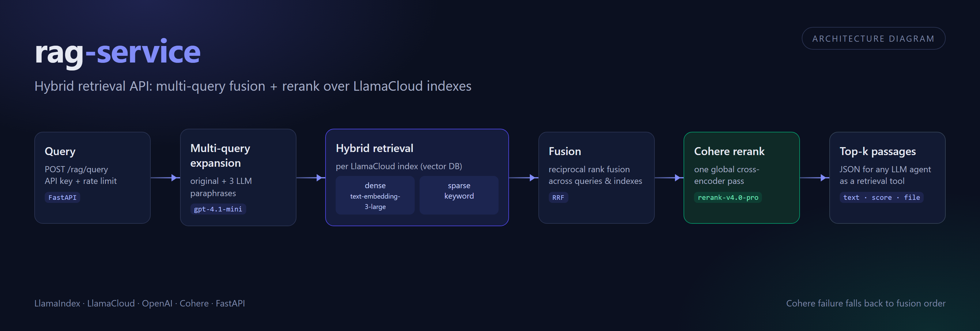Screen dimensions: 980x331
Task: Click the gpt-4.1-mini tag
Action: pos(218,209)
